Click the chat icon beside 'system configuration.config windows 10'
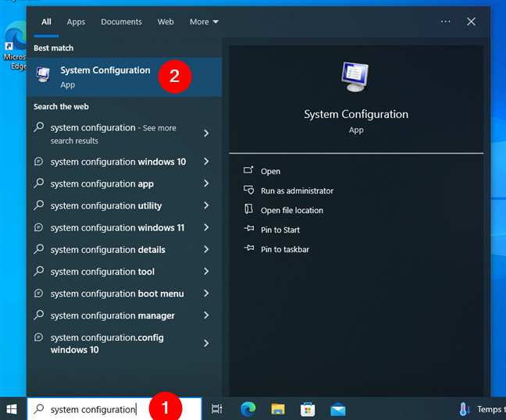Screen dimensions: 506x420 click(x=38, y=337)
